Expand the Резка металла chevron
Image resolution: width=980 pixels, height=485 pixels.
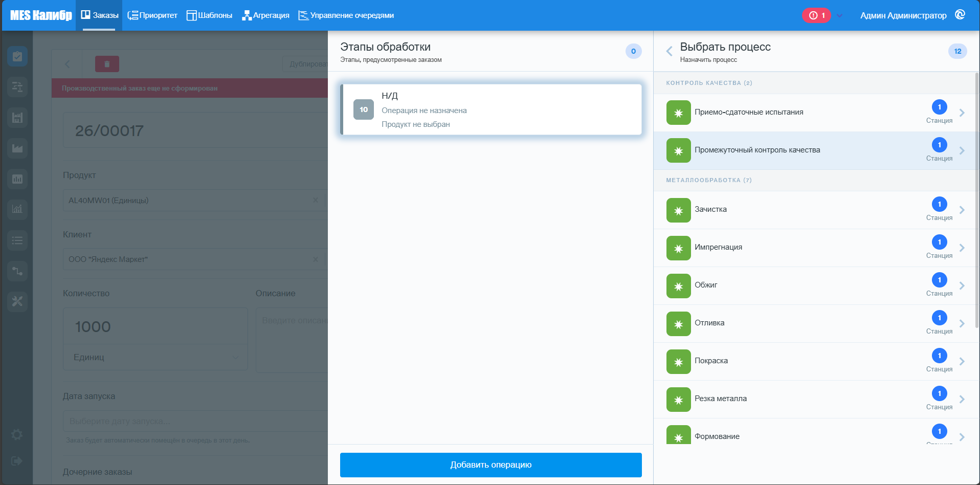(x=962, y=400)
